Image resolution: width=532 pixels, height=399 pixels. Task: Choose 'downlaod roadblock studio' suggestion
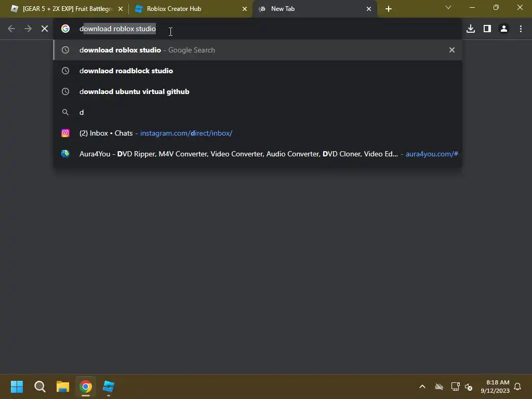point(258,71)
